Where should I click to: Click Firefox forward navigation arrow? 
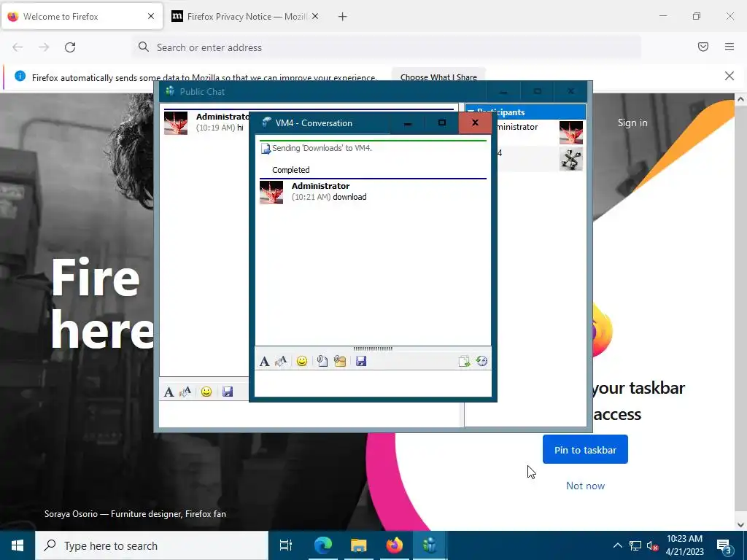pyautogui.click(x=44, y=47)
